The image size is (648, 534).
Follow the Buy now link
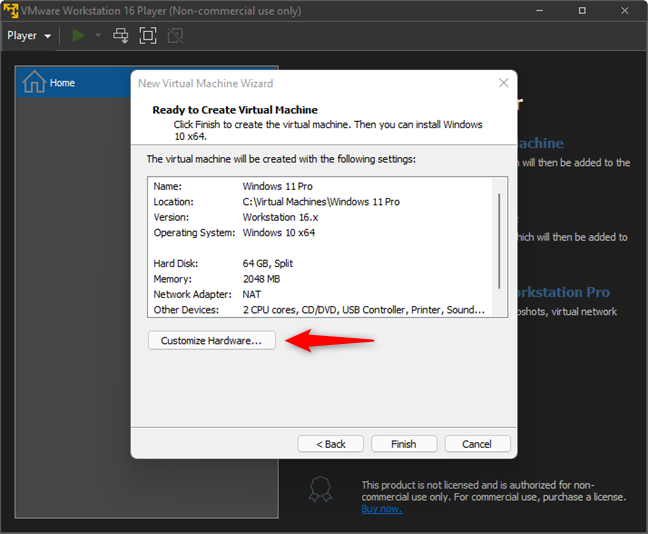pos(381,509)
